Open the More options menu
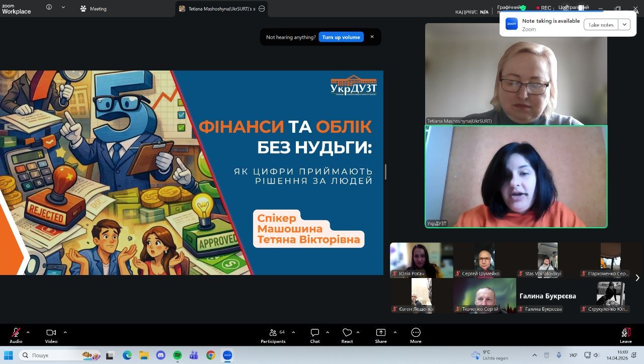This screenshot has width=644, height=364. pos(416,333)
